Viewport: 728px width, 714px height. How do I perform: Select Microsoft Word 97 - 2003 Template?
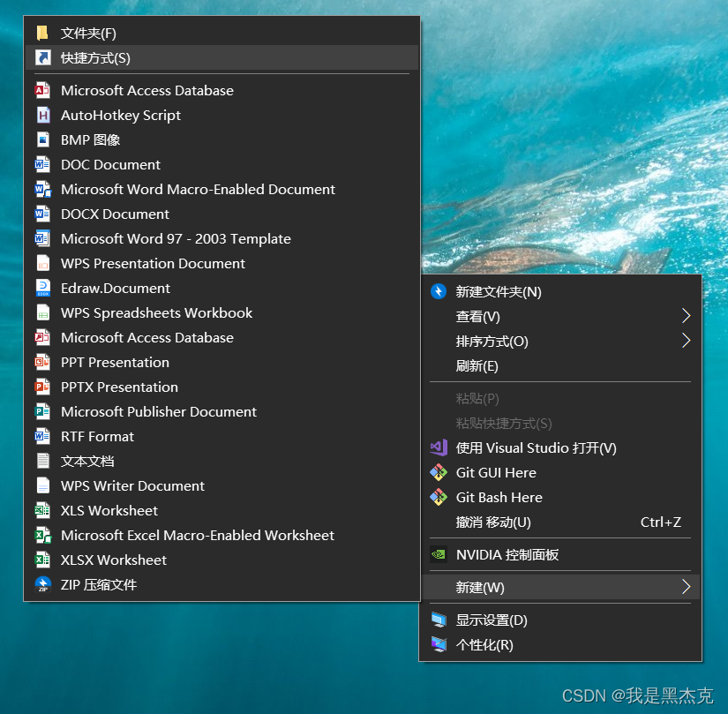[221, 238]
